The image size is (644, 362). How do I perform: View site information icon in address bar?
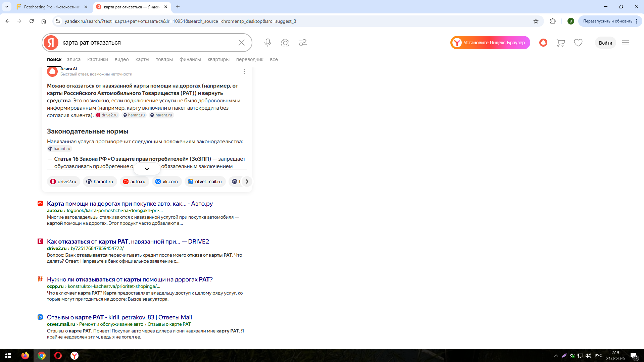tap(58, 21)
